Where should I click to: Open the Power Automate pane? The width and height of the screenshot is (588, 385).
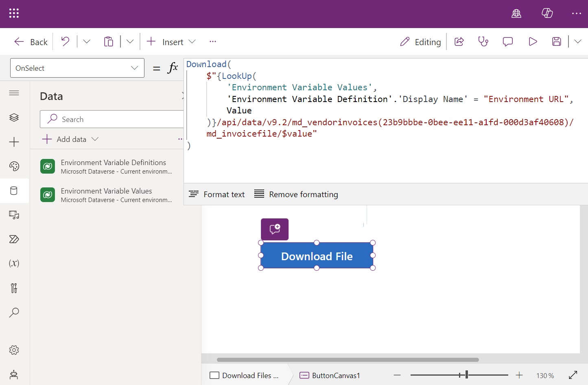tap(14, 239)
